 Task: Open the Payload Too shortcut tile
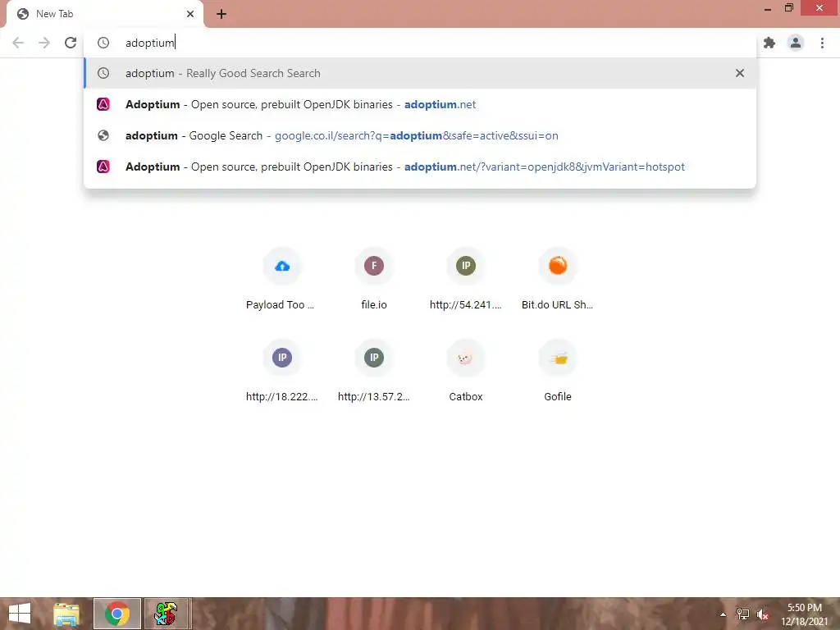[x=282, y=281]
